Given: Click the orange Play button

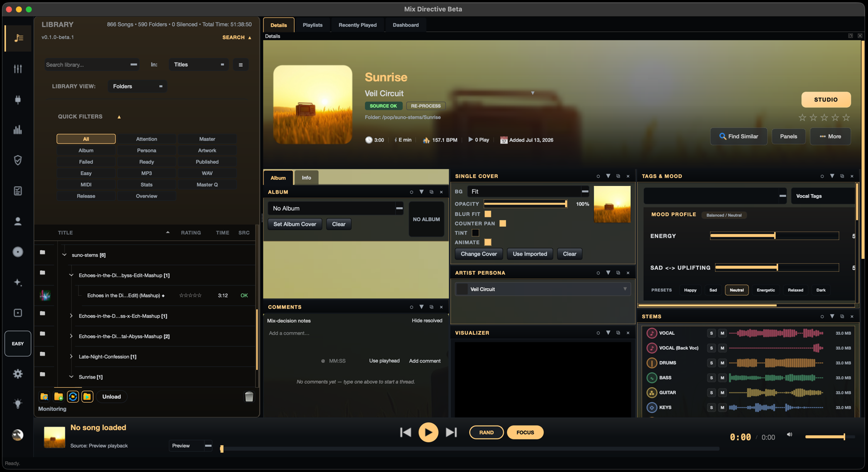Looking at the screenshot, I should tap(428, 432).
